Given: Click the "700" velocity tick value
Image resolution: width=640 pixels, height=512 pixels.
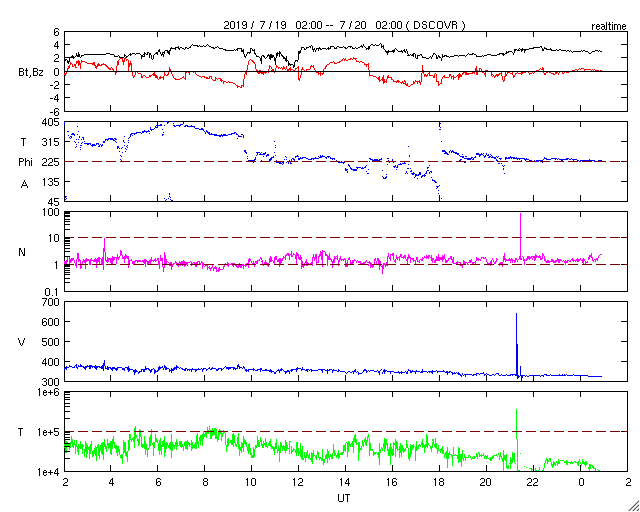Looking at the screenshot, I should click(53, 302).
